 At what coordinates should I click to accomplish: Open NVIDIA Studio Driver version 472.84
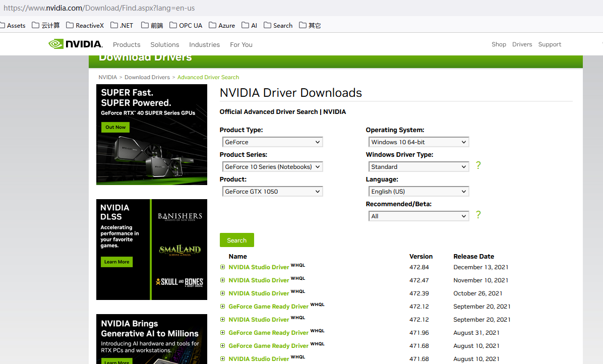click(x=259, y=267)
